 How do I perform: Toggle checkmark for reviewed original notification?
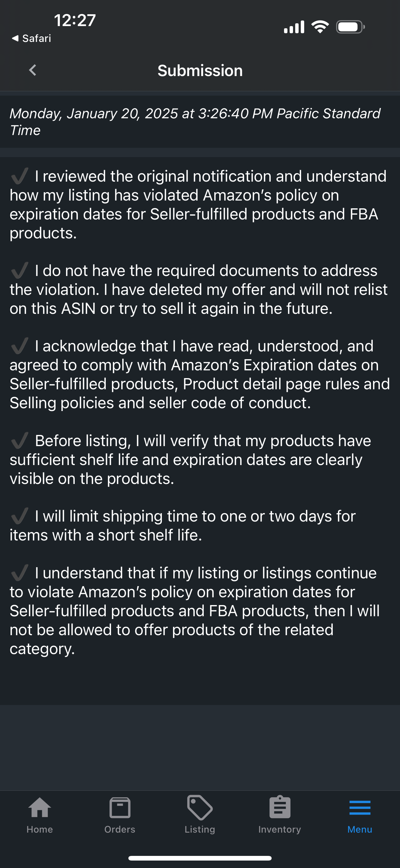[x=20, y=176]
